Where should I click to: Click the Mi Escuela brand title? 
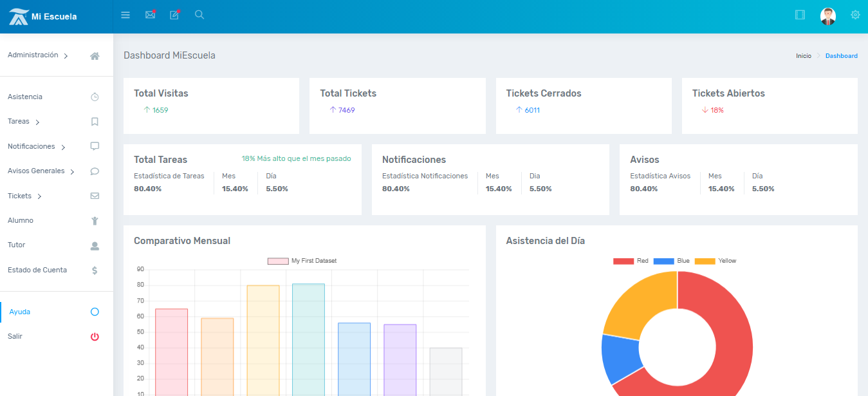point(54,17)
